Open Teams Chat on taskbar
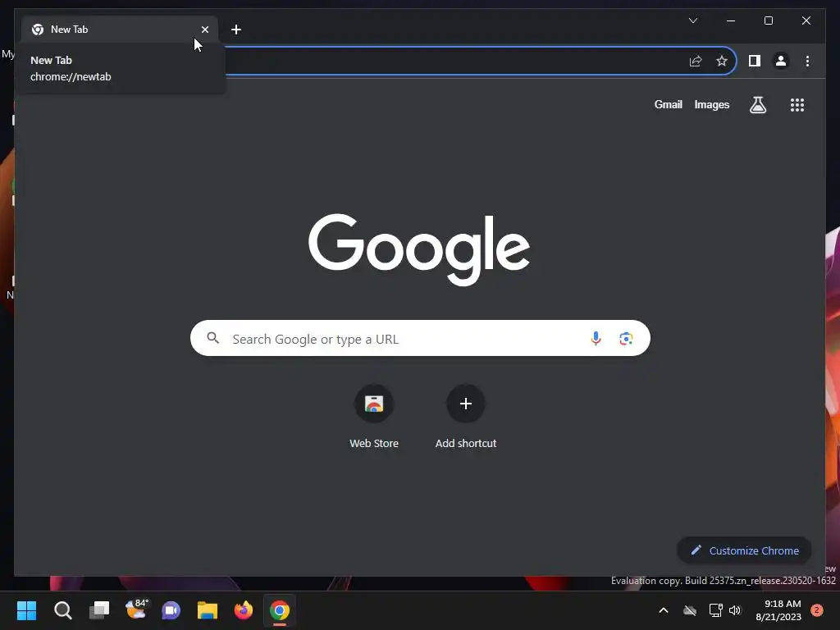This screenshot has height=630, width=840. tap(171, 610)
